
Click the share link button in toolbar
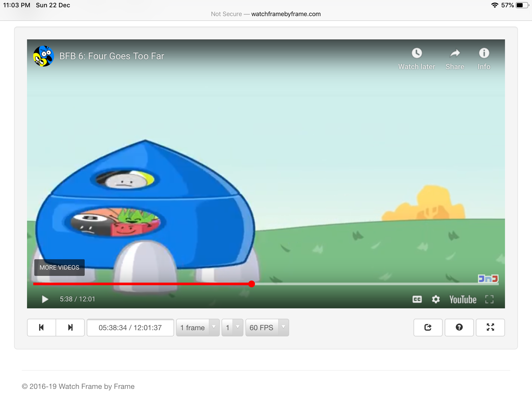pos(428,327)
